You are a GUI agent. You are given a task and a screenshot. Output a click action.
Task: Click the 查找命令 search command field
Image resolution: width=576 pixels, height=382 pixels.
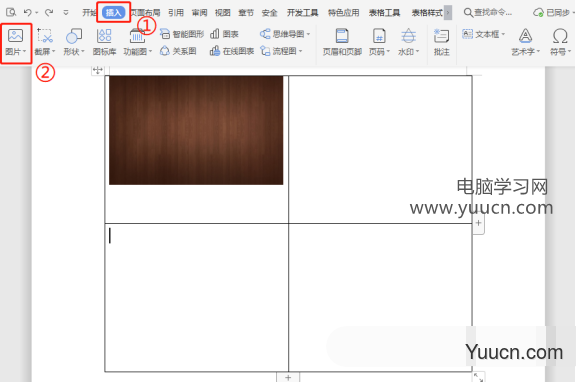click(x=487, y=12)
